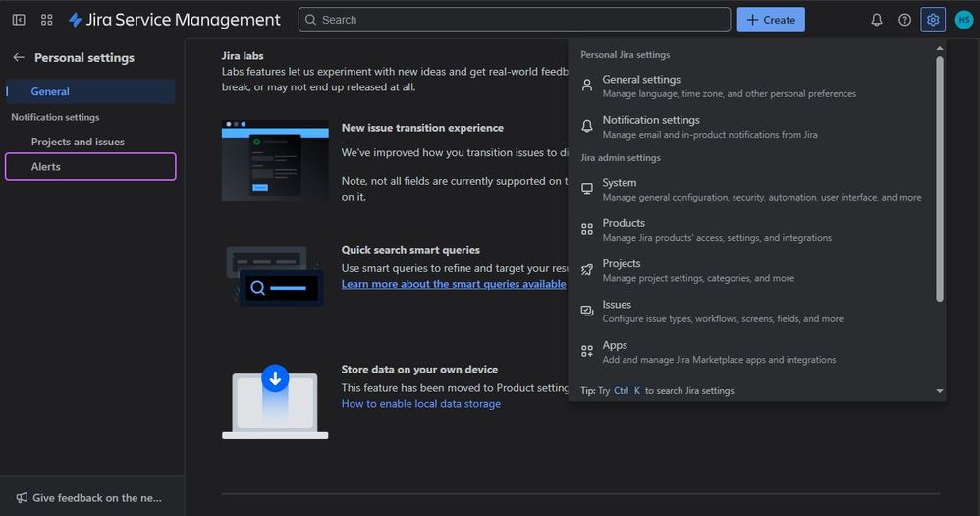Screen dimensions: 980x516
Task: Click the Apps icon in menu
Action: [587, 351]
